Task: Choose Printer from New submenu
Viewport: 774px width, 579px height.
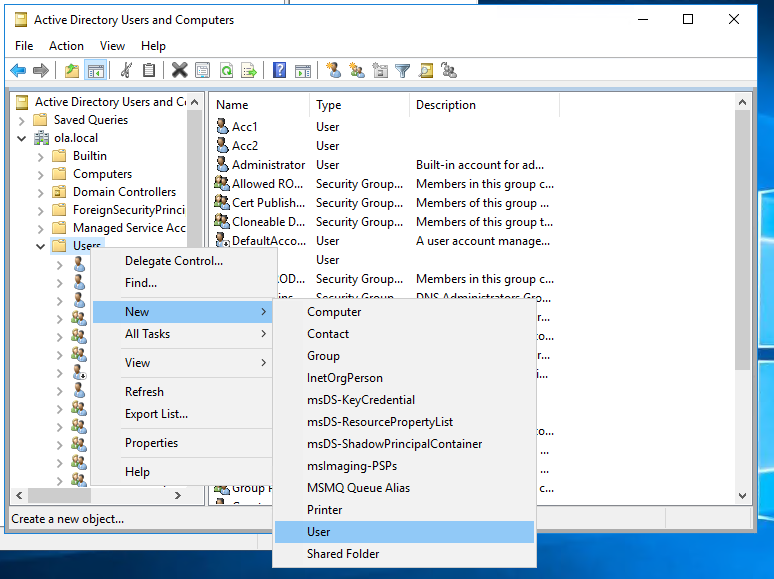Action: (404, 510)
